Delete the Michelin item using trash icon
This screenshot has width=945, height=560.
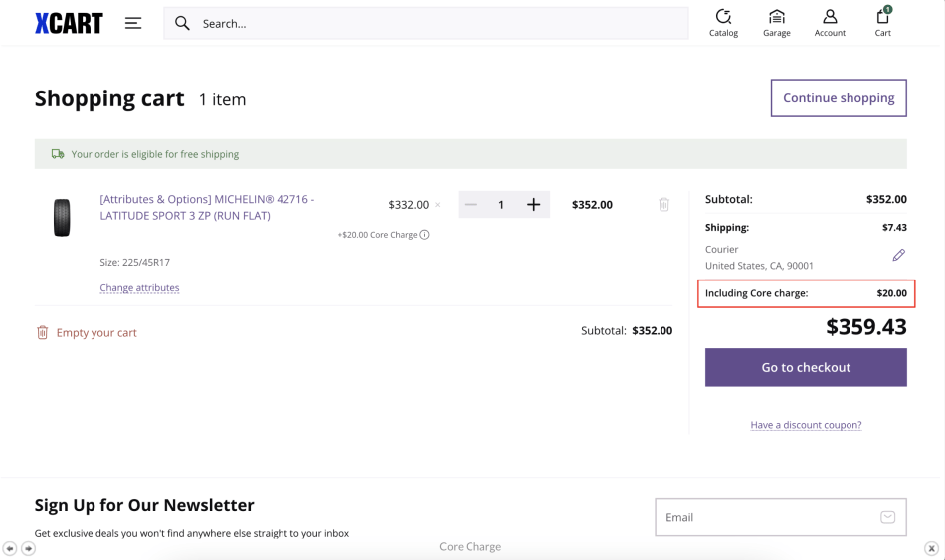(x=664, y=205)
